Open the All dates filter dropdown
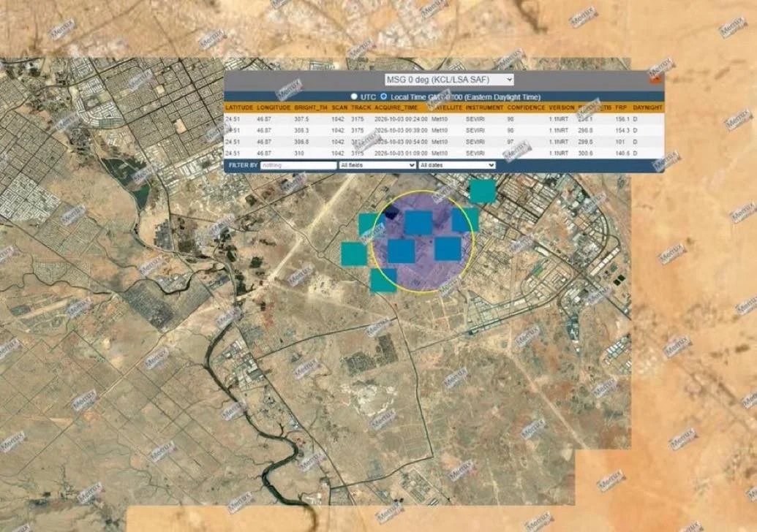The width and height of the screenshot is (757, 532). [456, 165]
